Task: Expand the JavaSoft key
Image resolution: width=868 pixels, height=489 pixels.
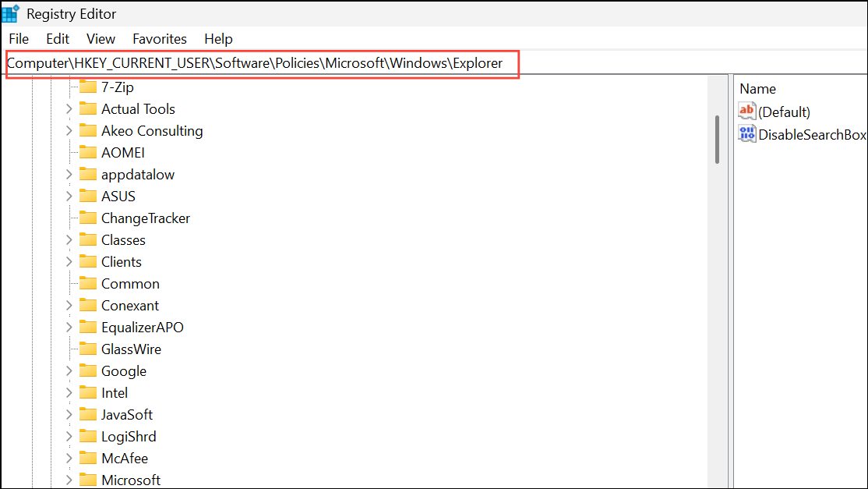Action: pyautogui.click(x=69, y=414)
